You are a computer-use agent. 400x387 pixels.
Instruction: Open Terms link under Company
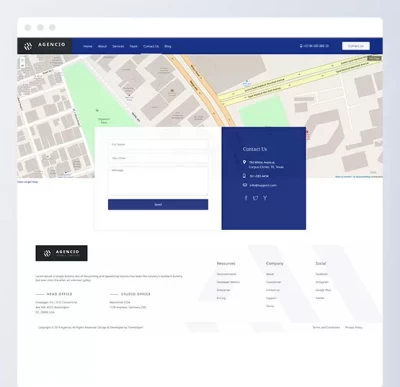270,306
